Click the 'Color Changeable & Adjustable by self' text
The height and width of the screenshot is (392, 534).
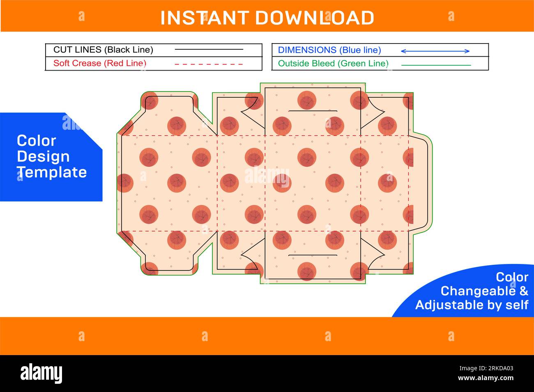click(x=472, y=291)
